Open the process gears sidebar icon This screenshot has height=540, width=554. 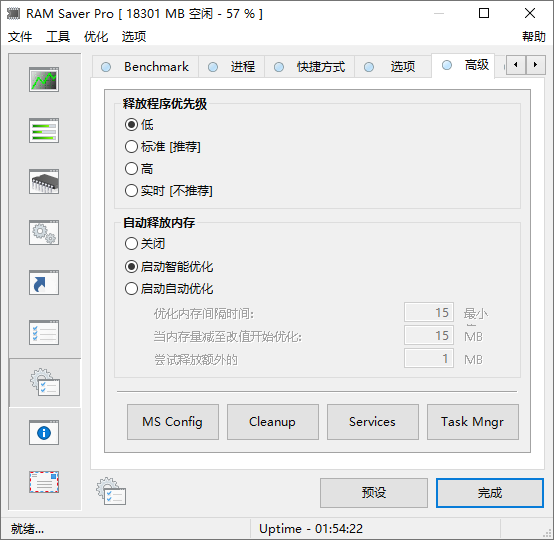click(x=44, y=232)
